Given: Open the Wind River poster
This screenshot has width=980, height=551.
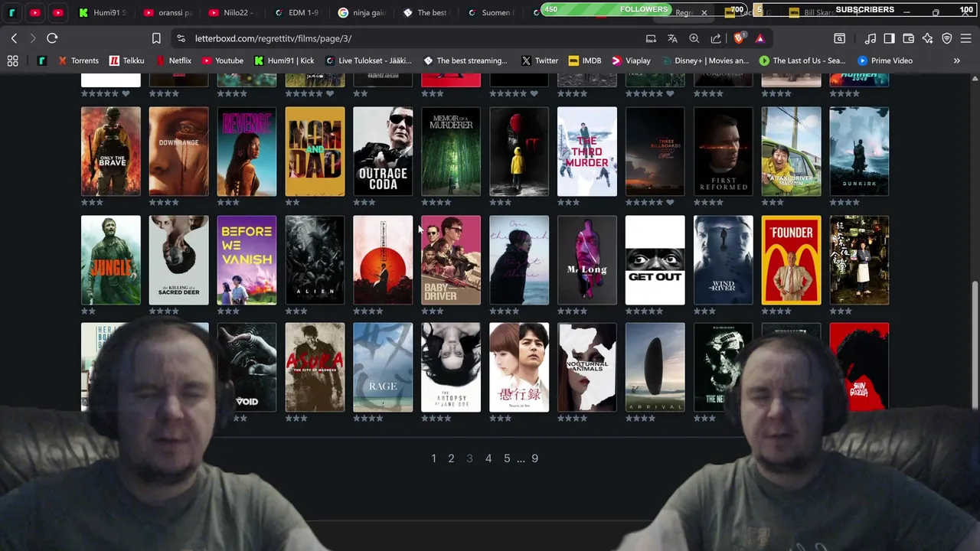Looking at the screenshot, I should pos(723,260).
